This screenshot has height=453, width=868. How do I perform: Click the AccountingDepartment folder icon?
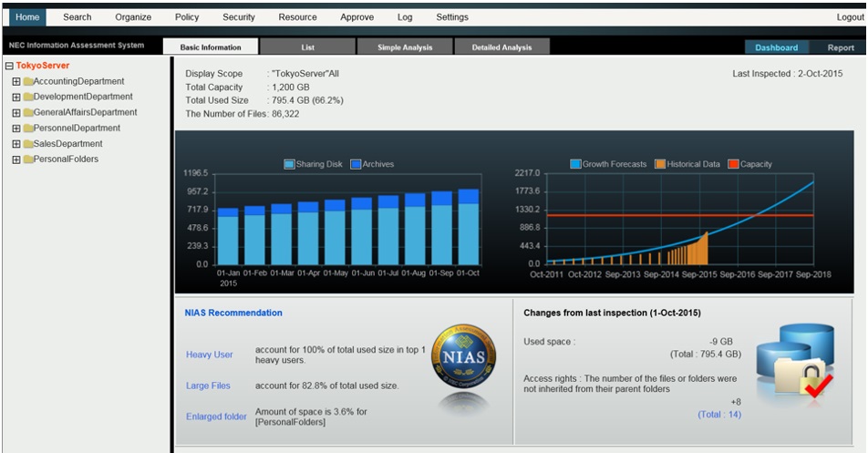27,81
